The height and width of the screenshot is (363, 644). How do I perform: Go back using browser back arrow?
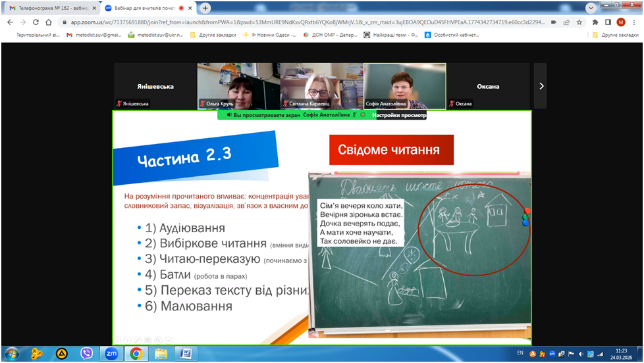tap(10, 22)
